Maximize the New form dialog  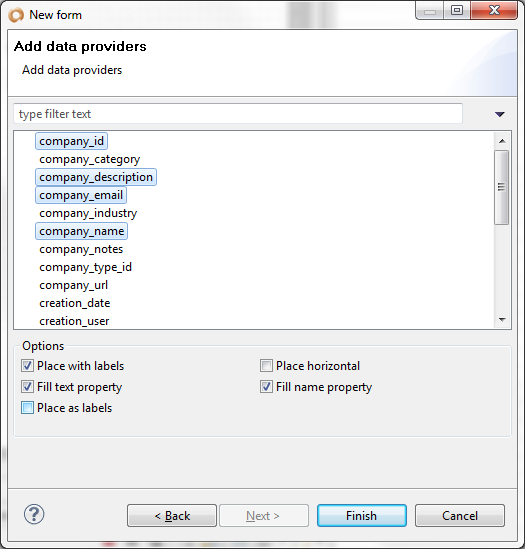pyautogui.click(x=457, y=10)
